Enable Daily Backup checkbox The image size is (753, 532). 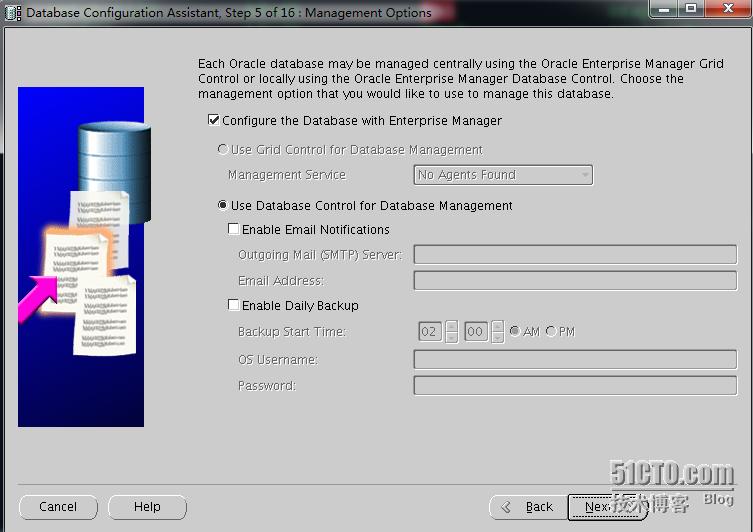click(233, 305)
